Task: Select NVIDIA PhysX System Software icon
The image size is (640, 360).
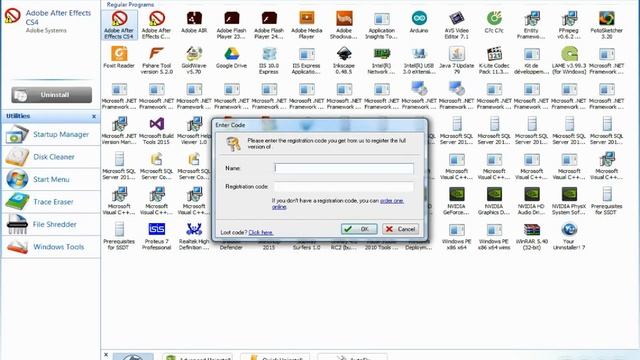Action: 569,200
